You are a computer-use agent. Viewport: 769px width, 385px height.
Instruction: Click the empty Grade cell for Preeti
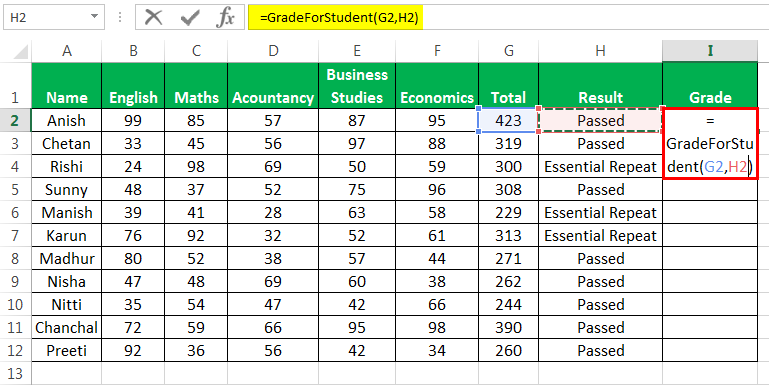pos(710,351)
